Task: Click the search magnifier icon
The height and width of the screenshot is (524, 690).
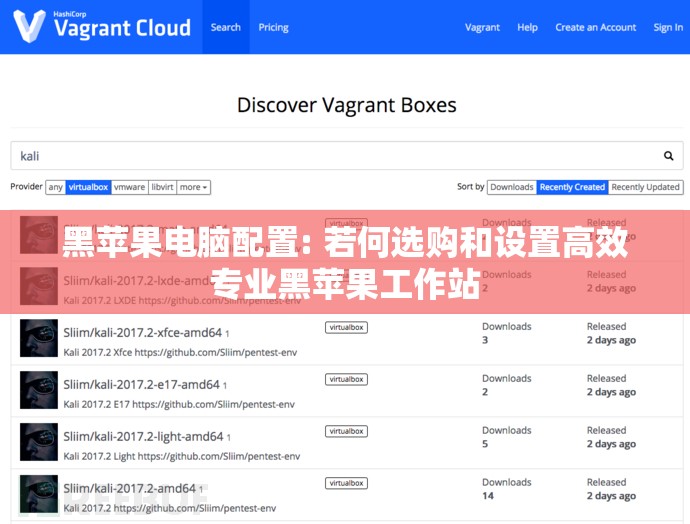Action: 668,156
